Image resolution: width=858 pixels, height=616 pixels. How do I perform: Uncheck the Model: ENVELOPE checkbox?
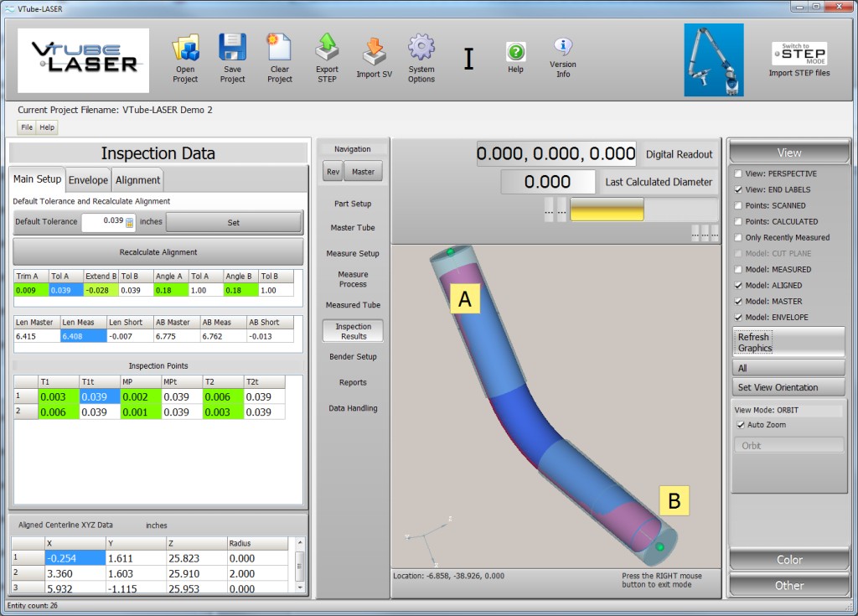(x=737, y=318)
